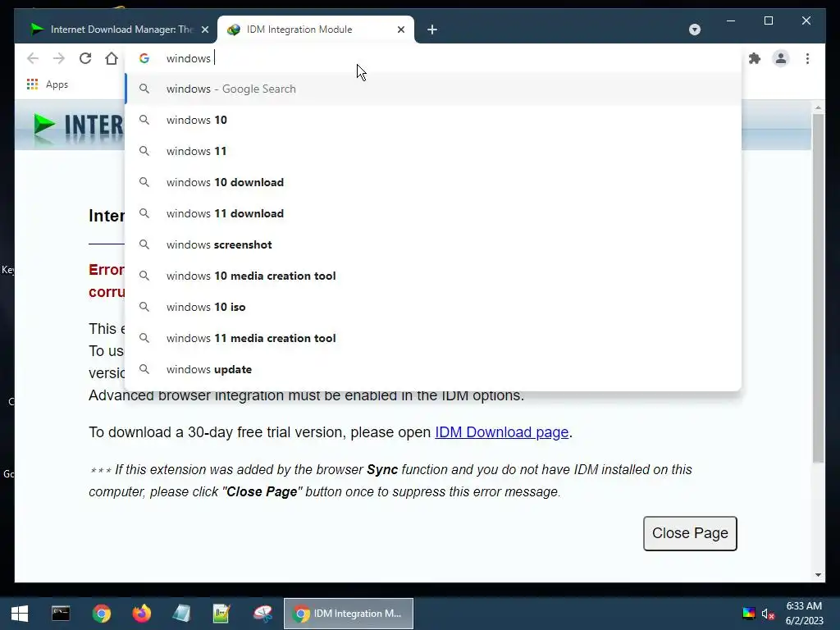Click the browser back arrow
The image size is (840, 630).
point(33,58)
